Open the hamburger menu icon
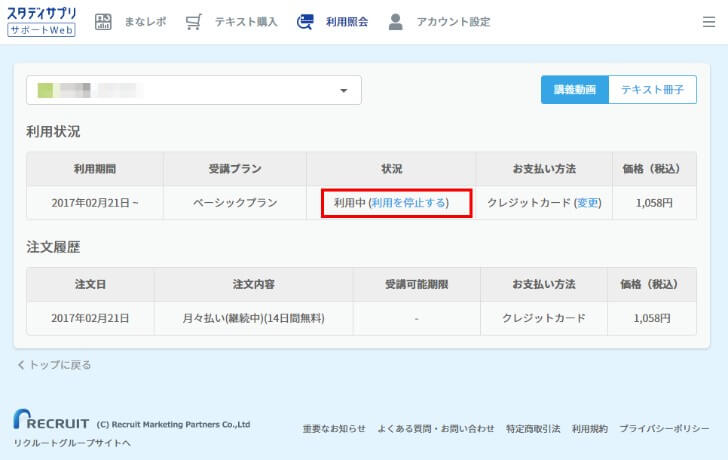 pos(708,22)
